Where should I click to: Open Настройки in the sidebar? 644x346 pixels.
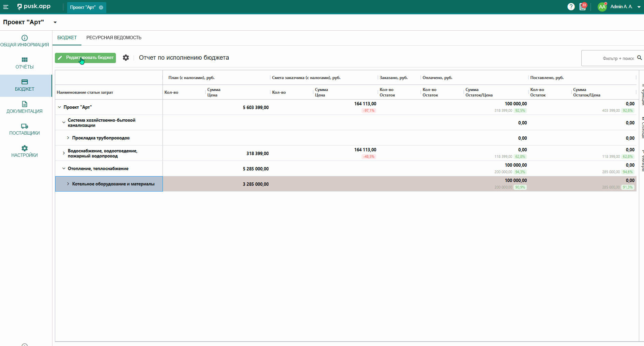coord(25,151)
